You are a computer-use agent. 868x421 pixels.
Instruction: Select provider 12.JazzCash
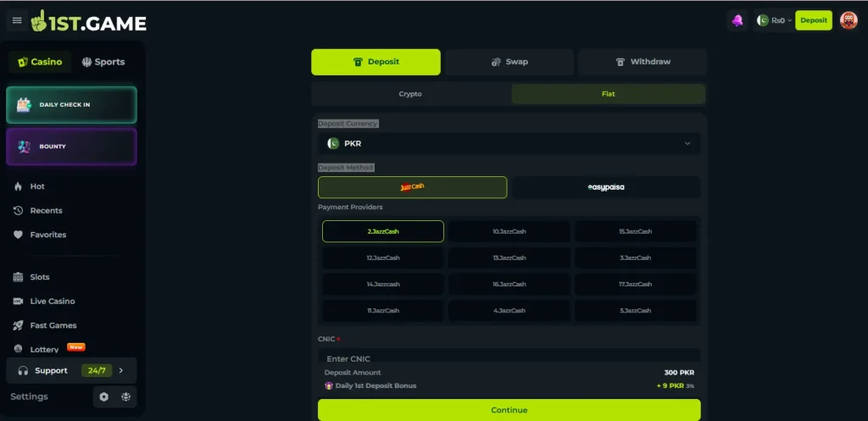(x=383, y=258)
